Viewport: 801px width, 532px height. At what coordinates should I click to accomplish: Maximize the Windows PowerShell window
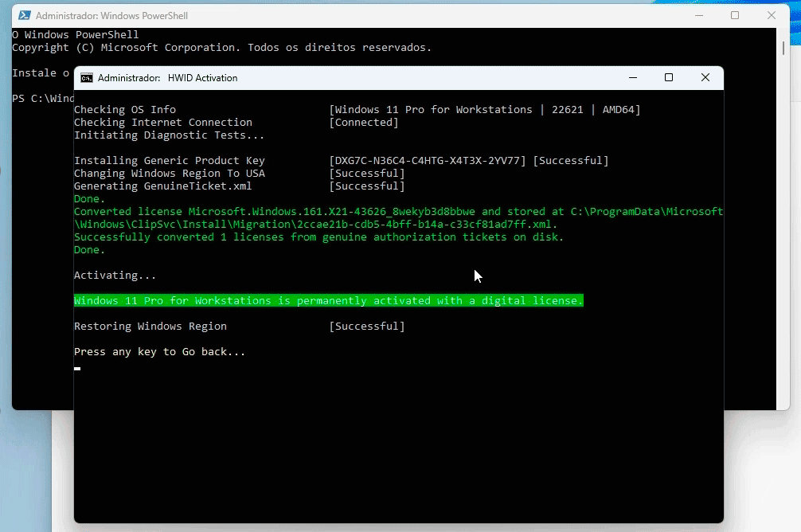(735, 15)
